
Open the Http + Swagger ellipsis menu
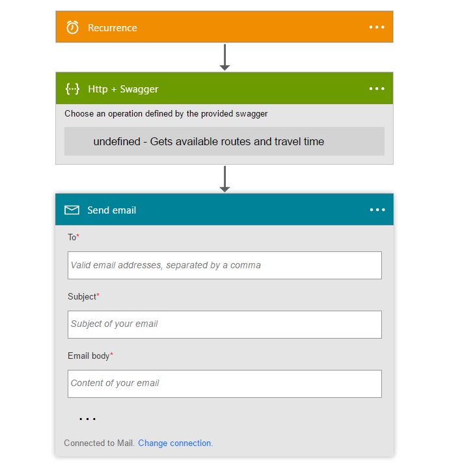[377, 89]
